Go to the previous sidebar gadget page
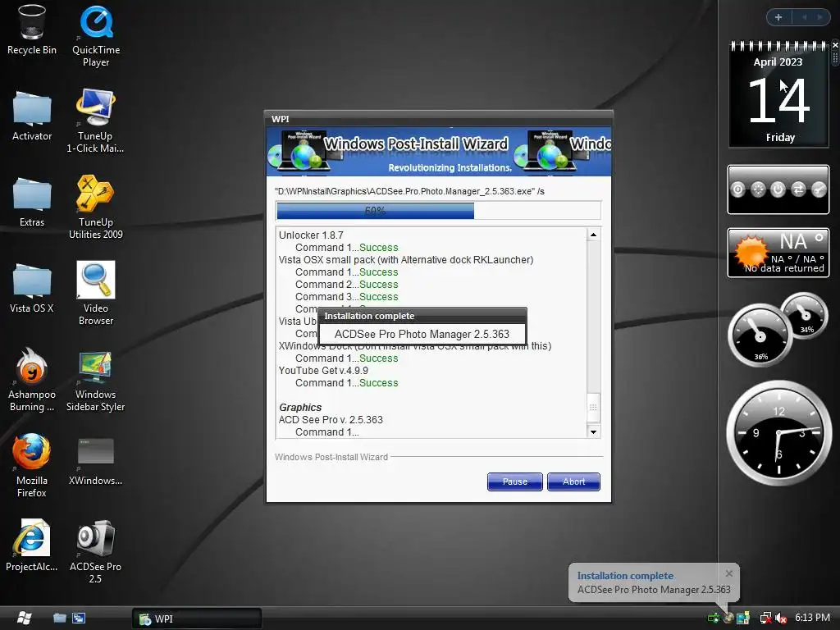 pyautogui.click(x=804, y=17)
